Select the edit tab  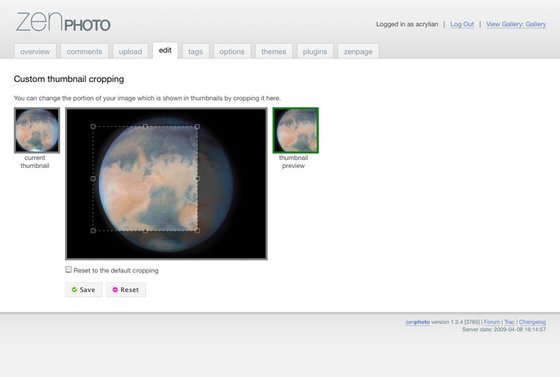(165, 50)
